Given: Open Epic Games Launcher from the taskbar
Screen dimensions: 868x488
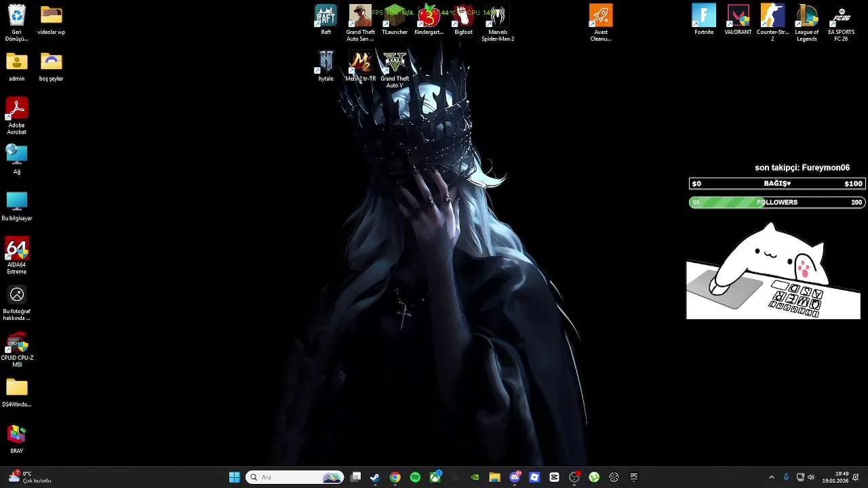Looking at the screenshot, I should pos(634,477).
